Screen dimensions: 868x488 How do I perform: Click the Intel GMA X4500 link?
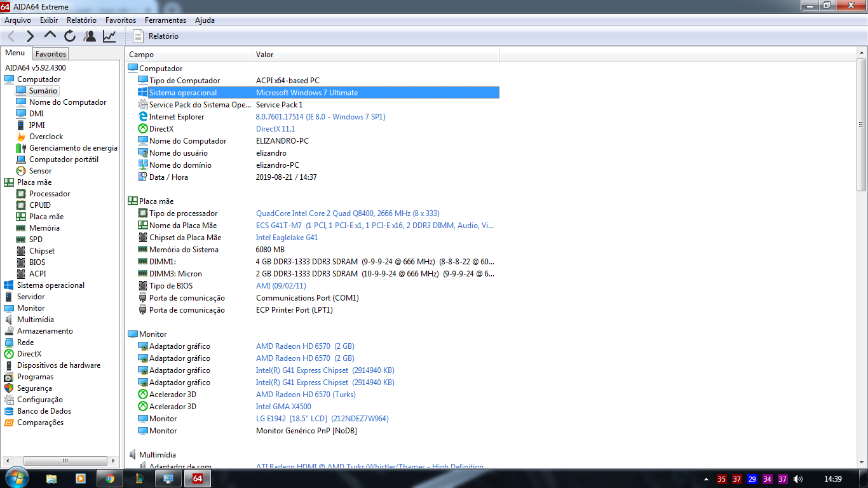(x=283, y=407)
